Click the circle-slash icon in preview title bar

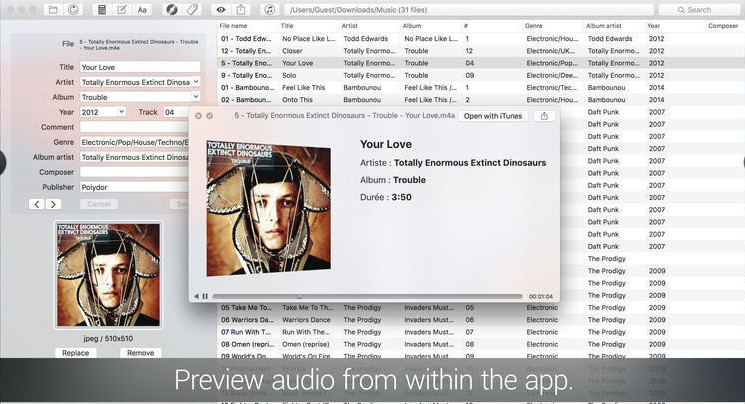click(x=210, y=116)
